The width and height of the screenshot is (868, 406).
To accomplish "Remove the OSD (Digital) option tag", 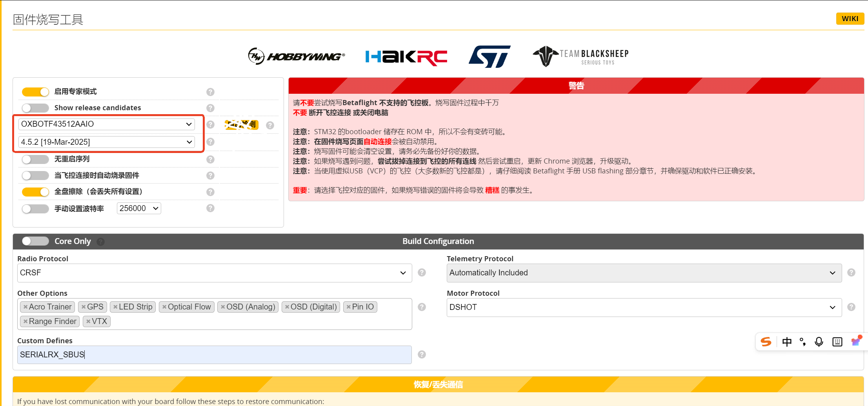I will [287, 307].
